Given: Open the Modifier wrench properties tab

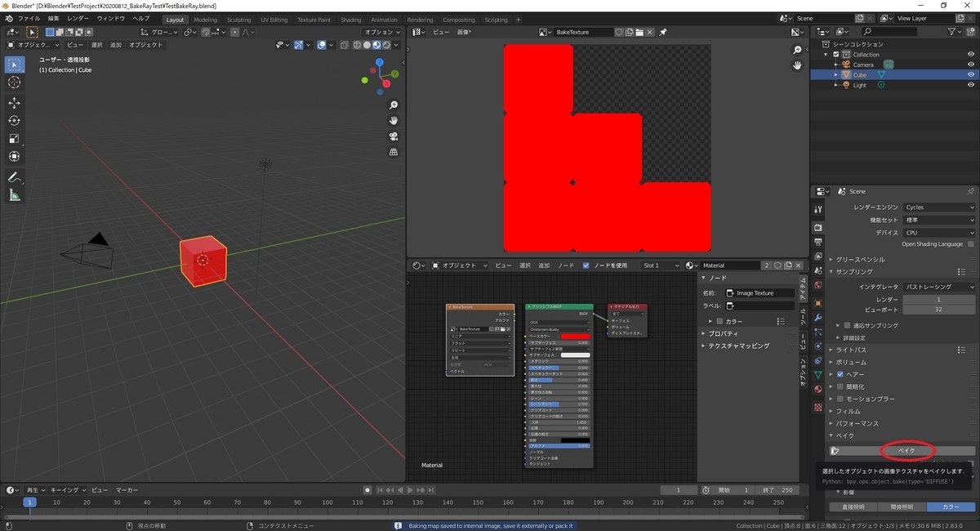Looking at the screenshot, I should click(x=818, y=317).
